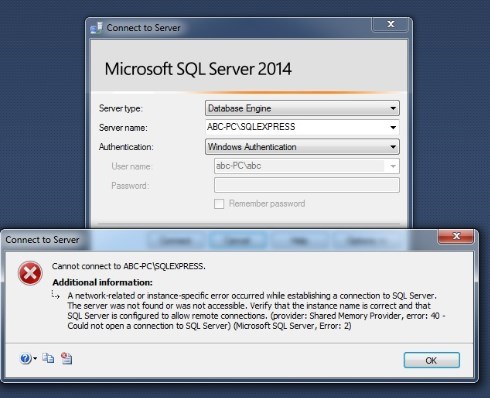
Task: Click the red error icon in dialog
Action: pos(30,273)
